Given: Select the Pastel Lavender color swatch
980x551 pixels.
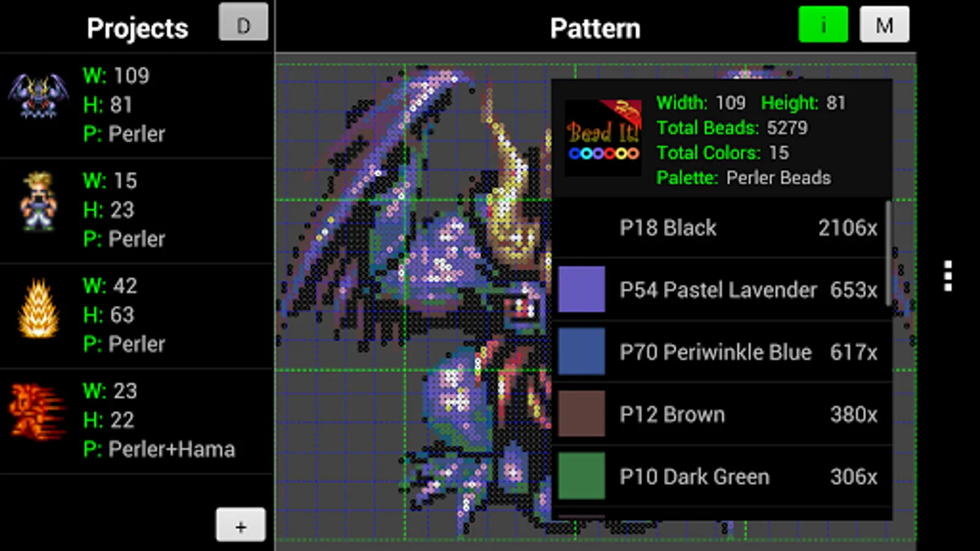Looking at the screenshot, I should coord(582,289).
